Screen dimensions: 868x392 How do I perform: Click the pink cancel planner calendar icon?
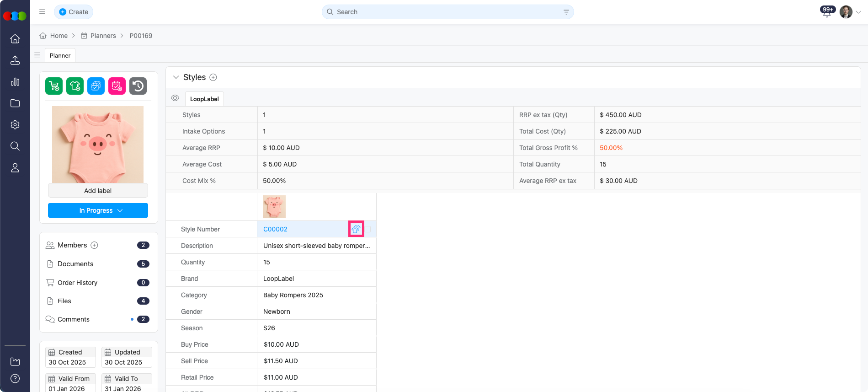pos(117,86)
